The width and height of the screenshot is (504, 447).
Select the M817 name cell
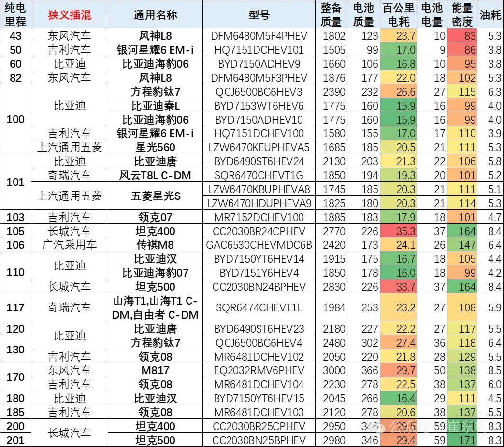(x=155, y=370)
